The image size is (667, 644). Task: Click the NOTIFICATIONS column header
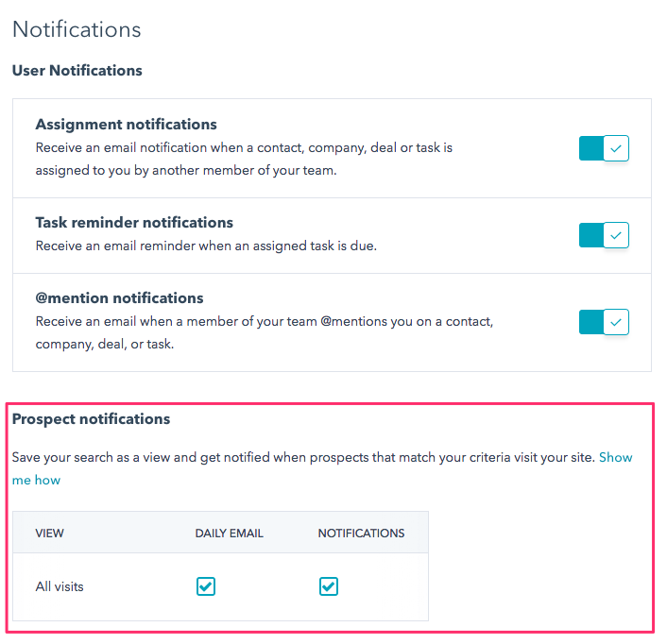coord(361,533)
